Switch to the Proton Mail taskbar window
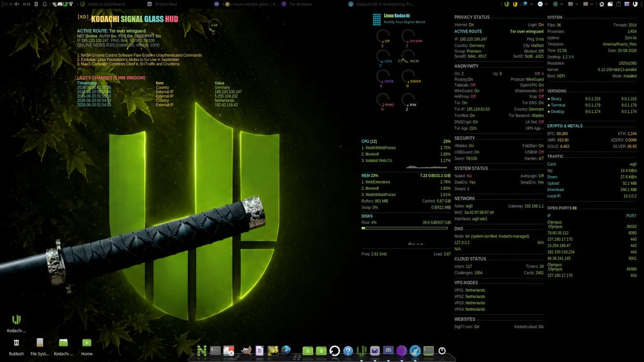The width and height of the screenshot is (644, 362). (x=162, y=4)
